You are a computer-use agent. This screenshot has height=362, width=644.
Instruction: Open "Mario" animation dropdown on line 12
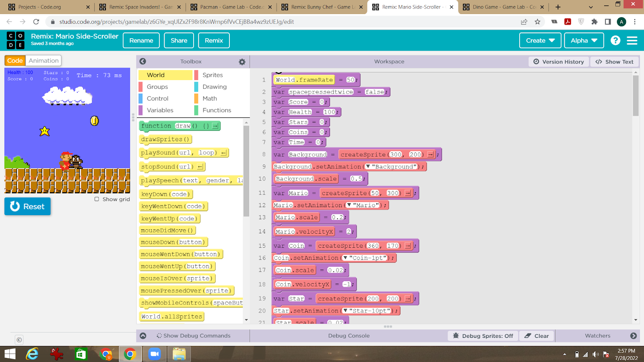pos(349,205)
